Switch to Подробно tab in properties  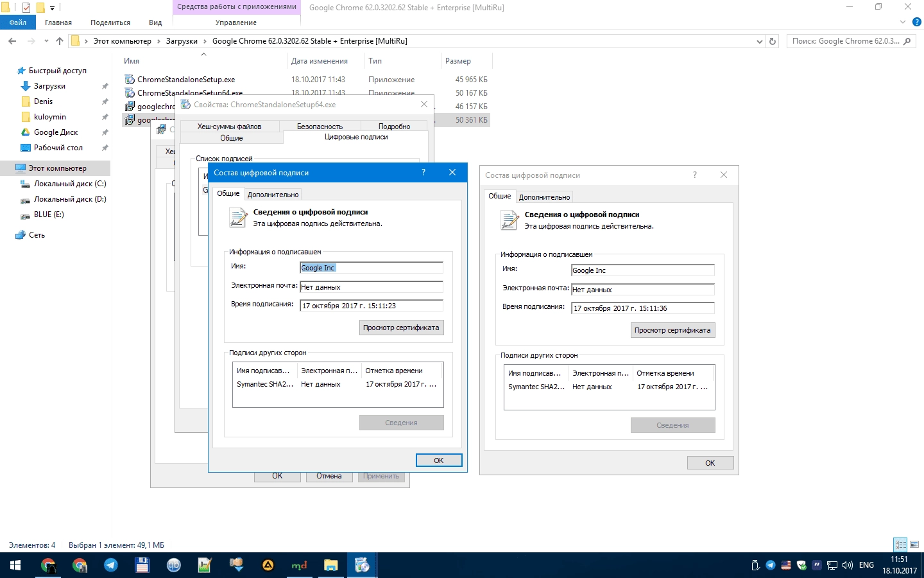[394, 127]
